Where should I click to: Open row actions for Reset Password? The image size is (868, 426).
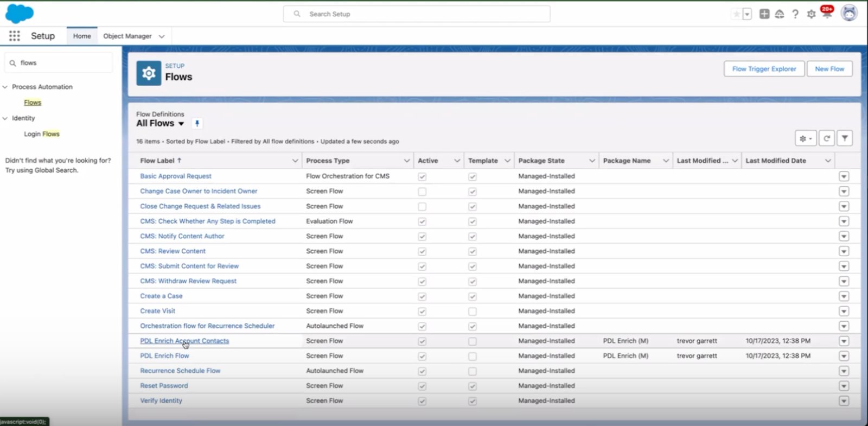[844, 386]
